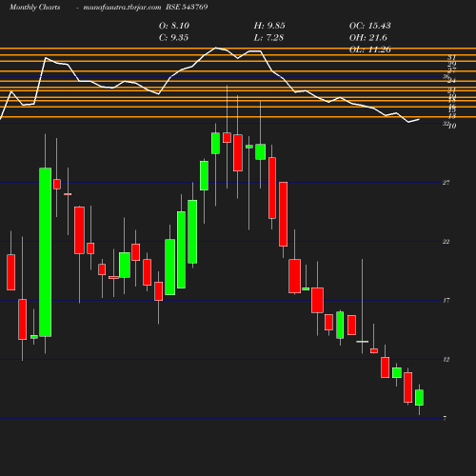
Task: Click the price axis label 17
Action: click(x=446, y=300)
